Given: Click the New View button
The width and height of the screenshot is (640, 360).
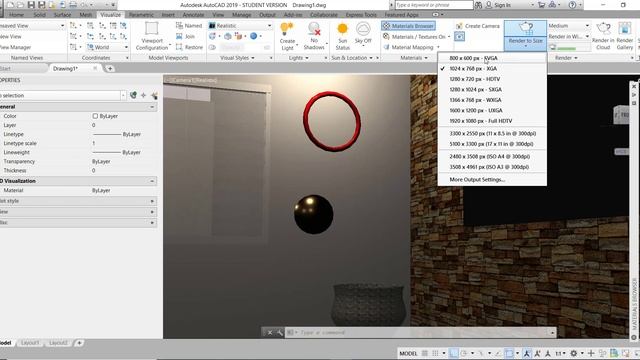Looking at the screenshot, I should pos(11,37).
